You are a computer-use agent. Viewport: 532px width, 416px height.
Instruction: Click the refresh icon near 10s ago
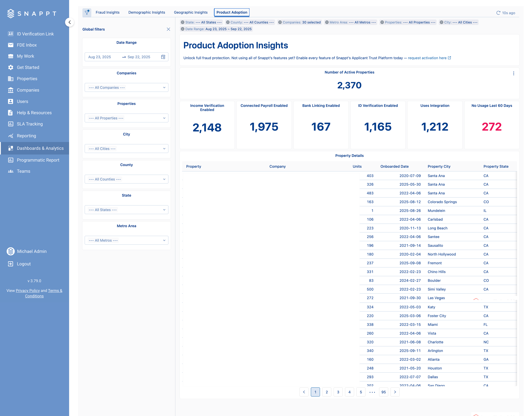click(x=498, y=13)
